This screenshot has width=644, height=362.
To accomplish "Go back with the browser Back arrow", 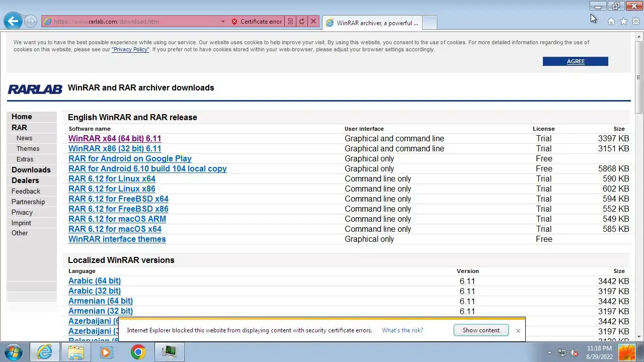I will 13,21.
